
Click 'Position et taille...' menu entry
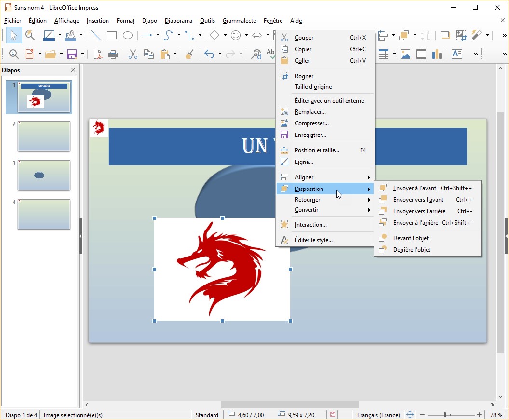tap(317, 150)
